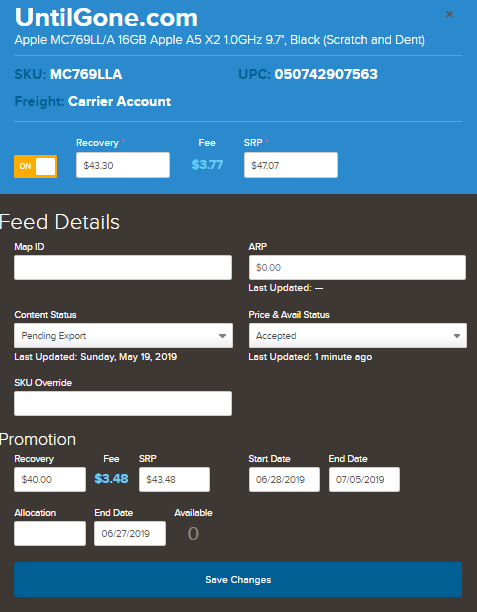The width and height of the screenshot is (477, 612).
Task: Click the Recovery field showing $43.30
Action: click(x=123, y=165)
